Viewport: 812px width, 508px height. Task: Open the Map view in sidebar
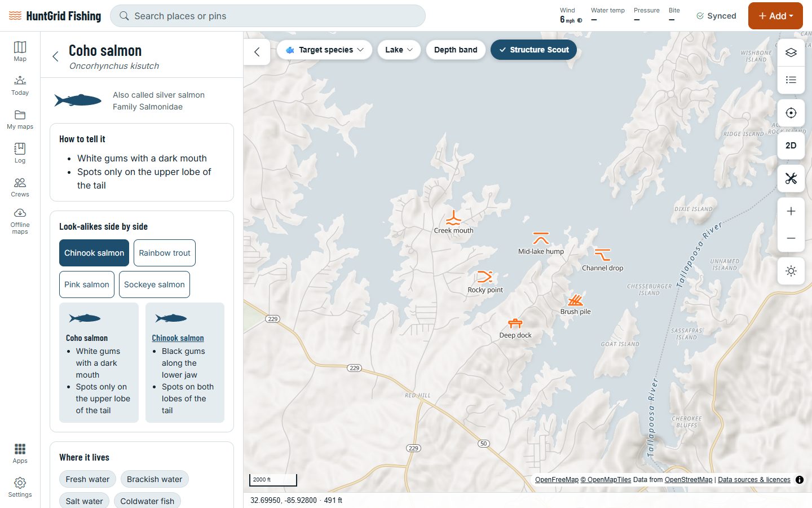tap(20, 51)
